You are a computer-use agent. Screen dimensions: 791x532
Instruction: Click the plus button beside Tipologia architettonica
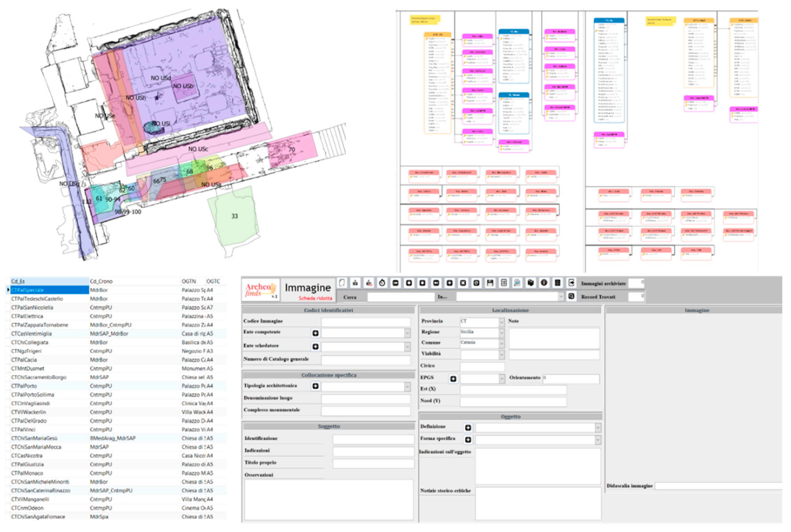[x=315, y=386]
